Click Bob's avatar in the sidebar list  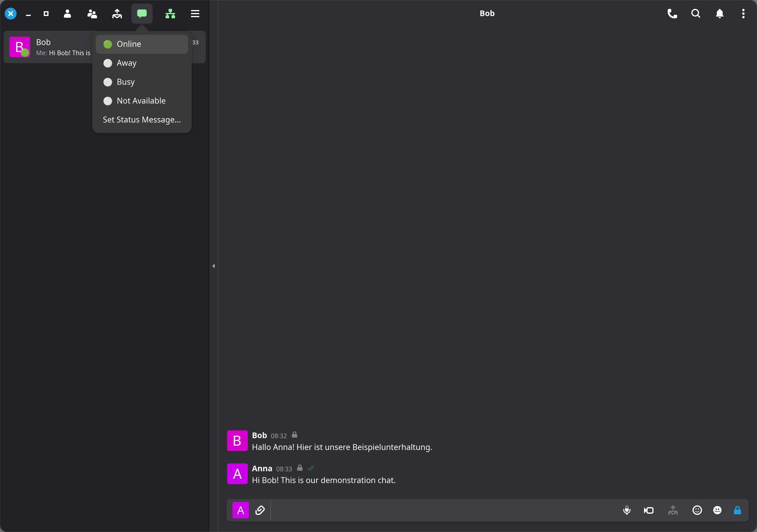20,47
